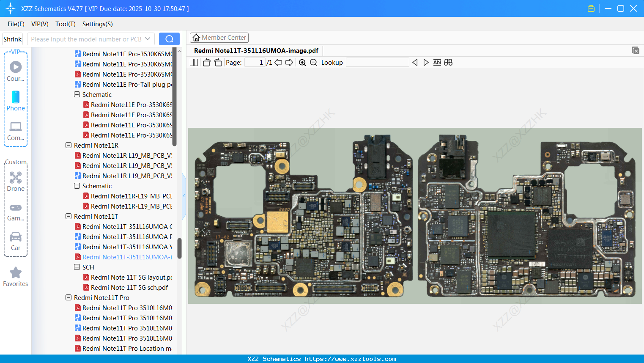This screenshot has height=363, width=644.
Task: Rotate the PDF clockwise
Action: pos(217,62)
